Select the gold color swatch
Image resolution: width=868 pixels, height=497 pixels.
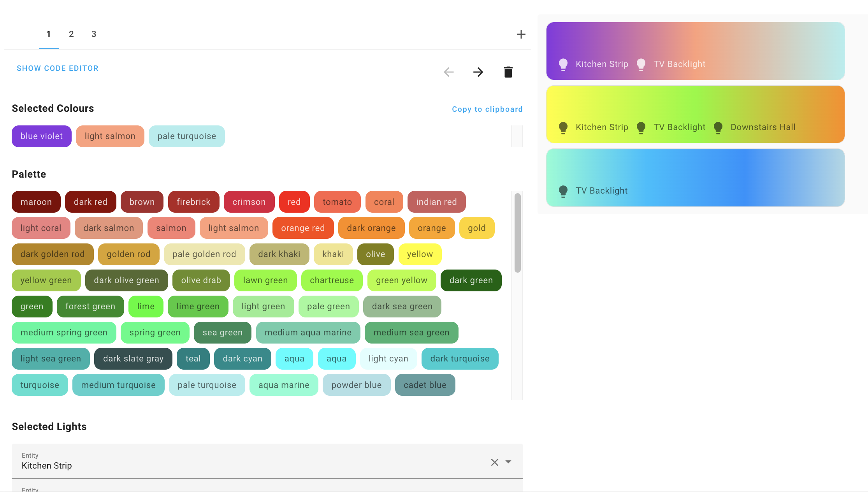(477, 228)
